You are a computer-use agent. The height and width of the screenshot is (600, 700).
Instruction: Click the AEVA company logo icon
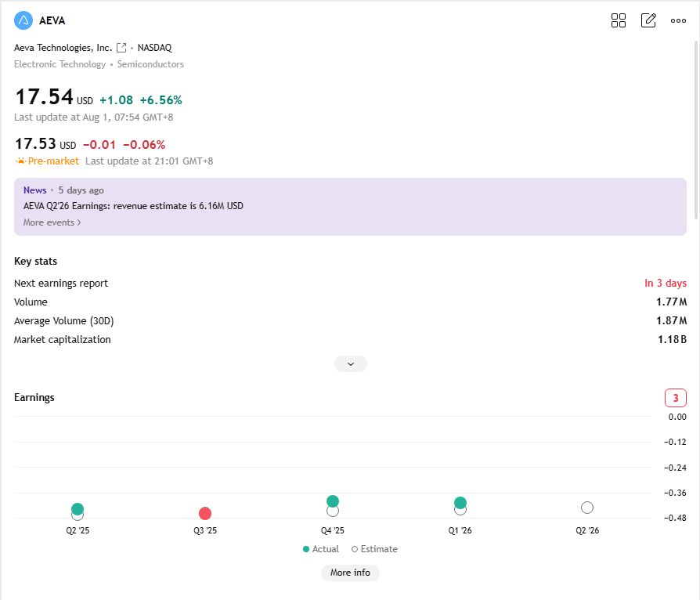23,20
